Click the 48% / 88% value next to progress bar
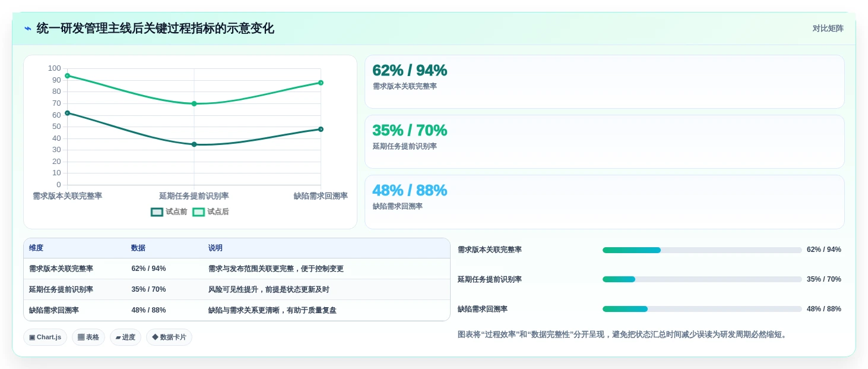The image size is (868, 369). 824,309
